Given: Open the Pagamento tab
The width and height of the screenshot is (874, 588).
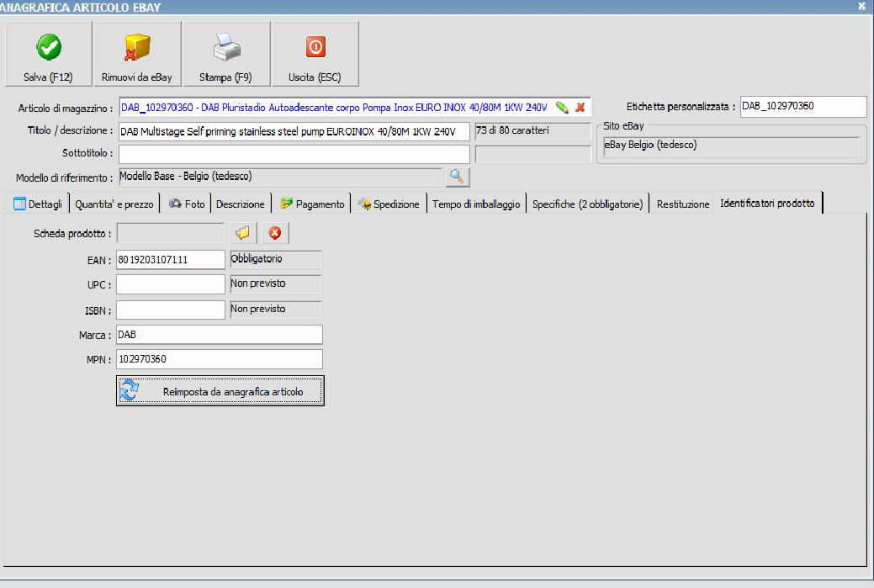Looking at the screenshot, I should click(x=312, y=204).
